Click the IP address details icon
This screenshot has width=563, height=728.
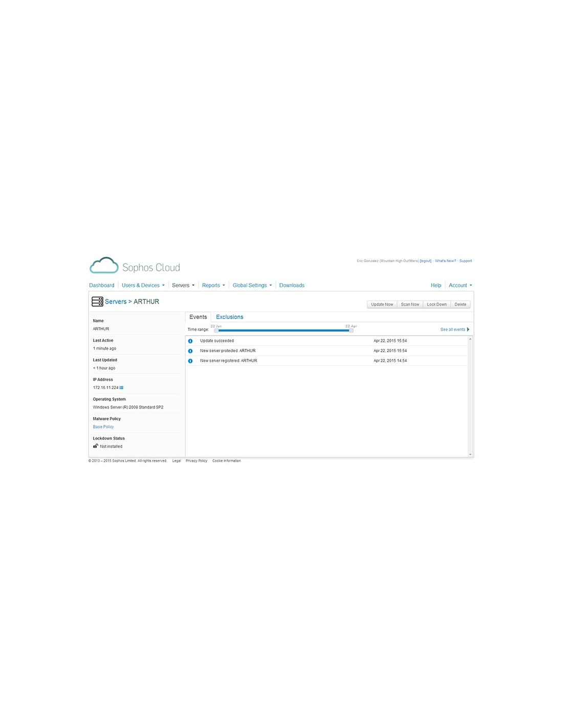point(121,388)
